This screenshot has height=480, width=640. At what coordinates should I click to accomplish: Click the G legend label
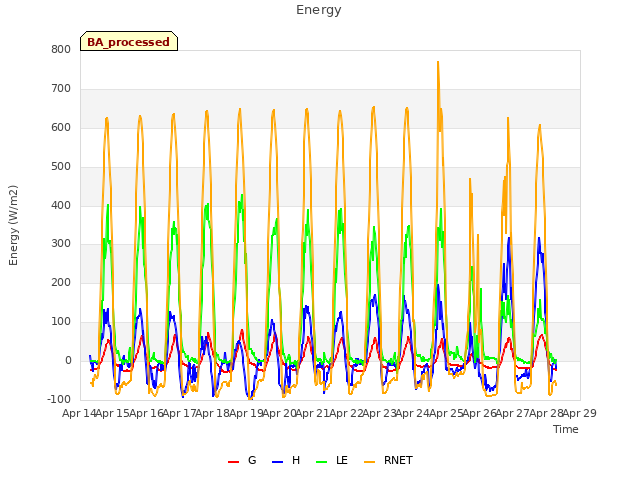tap(252, 460)
